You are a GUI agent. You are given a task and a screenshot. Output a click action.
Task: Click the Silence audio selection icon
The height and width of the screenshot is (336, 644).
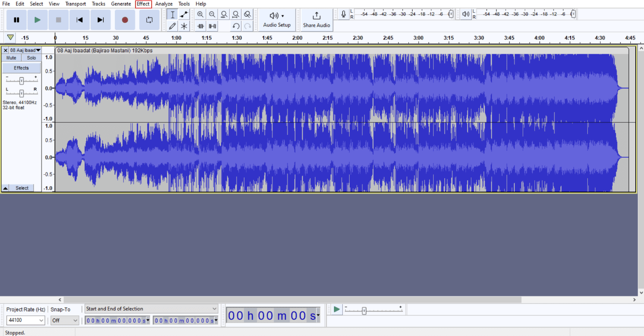tap(212, 25)
